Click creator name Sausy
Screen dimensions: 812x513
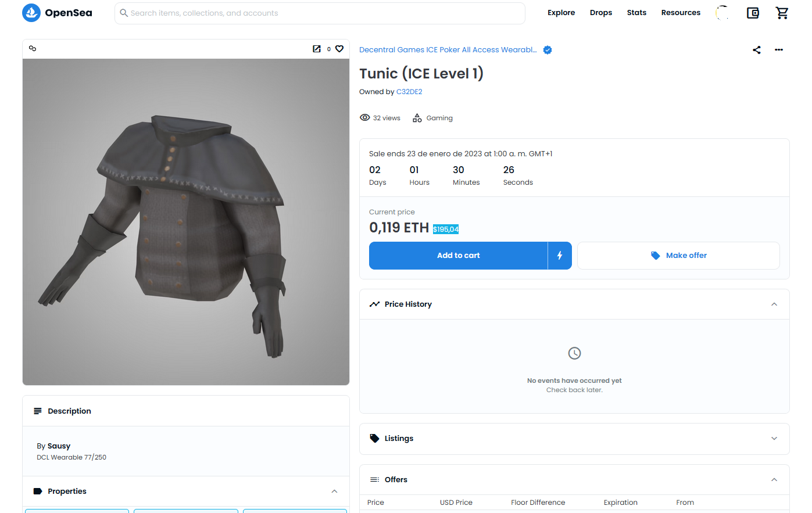(59, 446)
